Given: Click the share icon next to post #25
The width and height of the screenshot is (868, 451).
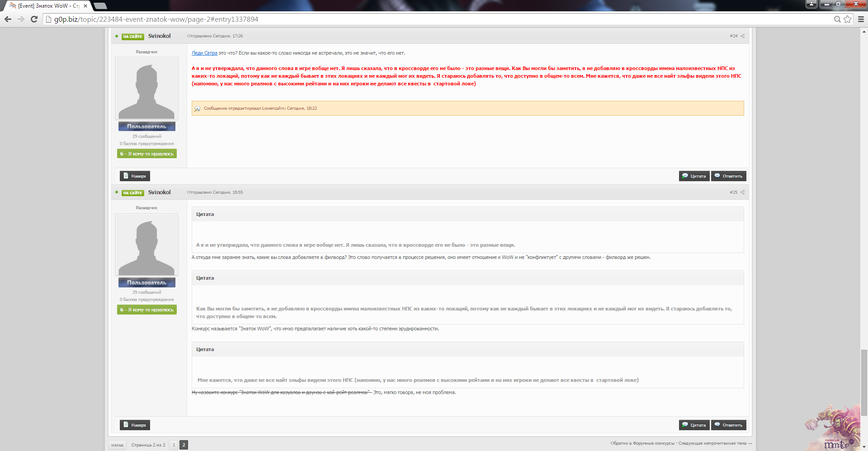Looking at the screenshot, I should (742, 193).
